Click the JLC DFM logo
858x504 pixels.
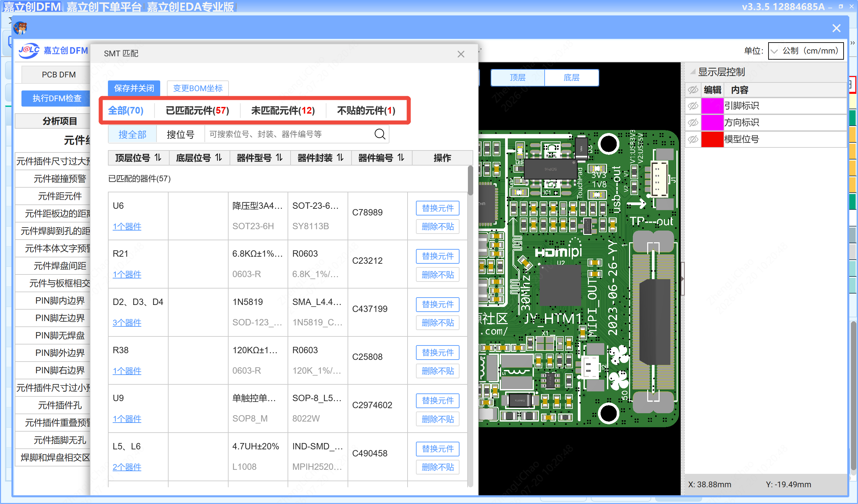(x=53, y=51)
